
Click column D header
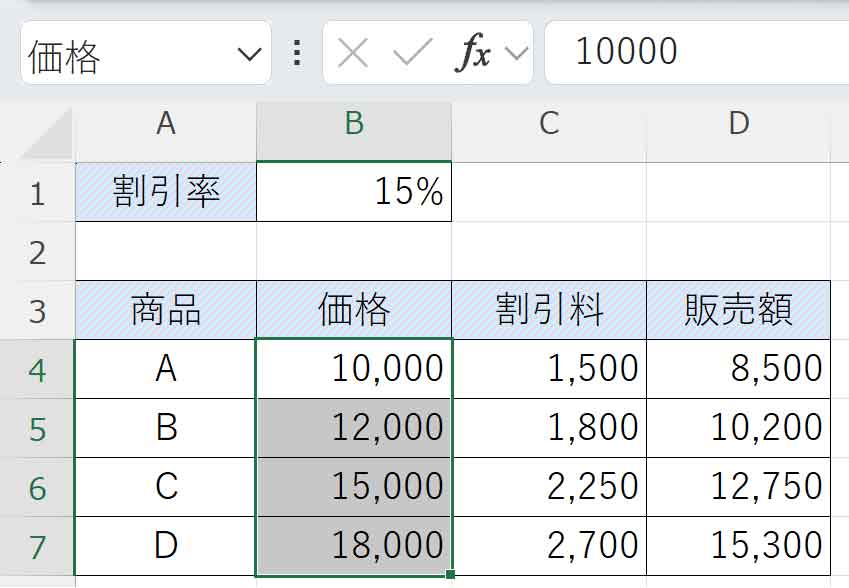click(740, 123)
